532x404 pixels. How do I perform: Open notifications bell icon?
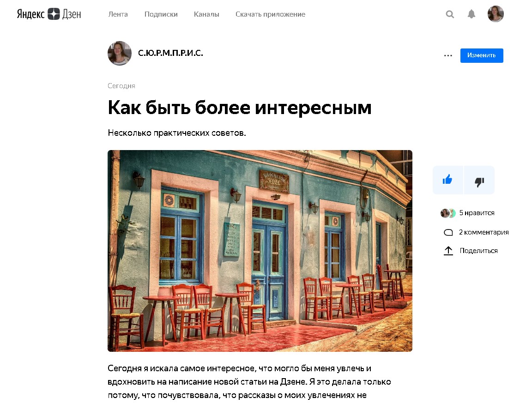(471, 14)
